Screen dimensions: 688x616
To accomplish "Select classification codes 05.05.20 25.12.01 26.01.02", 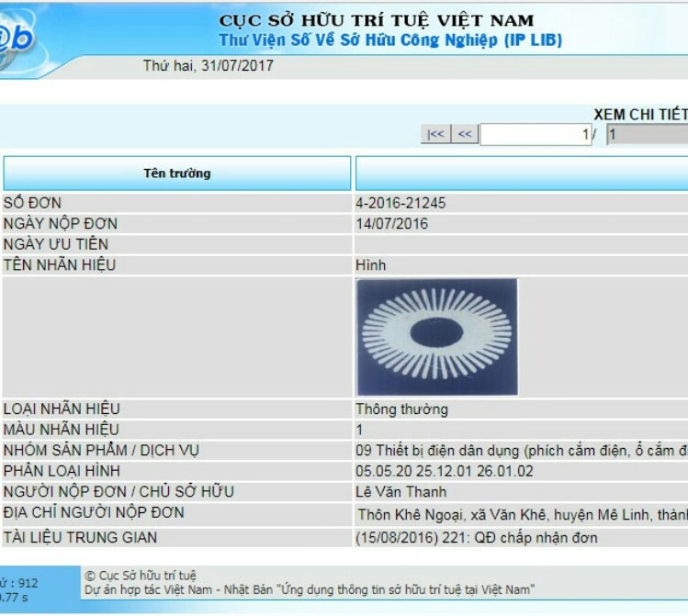I will [x=445, y=471].
